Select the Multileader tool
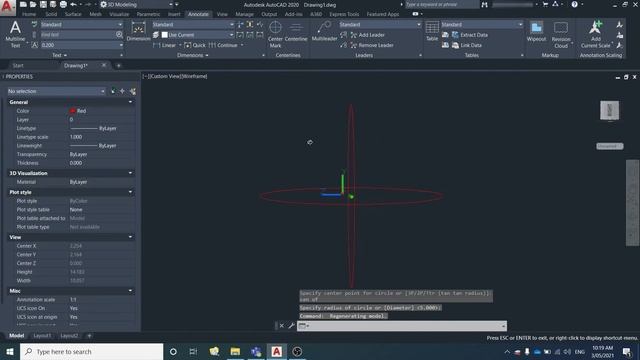Screen dimensions: 640x360 click(324, 31)
